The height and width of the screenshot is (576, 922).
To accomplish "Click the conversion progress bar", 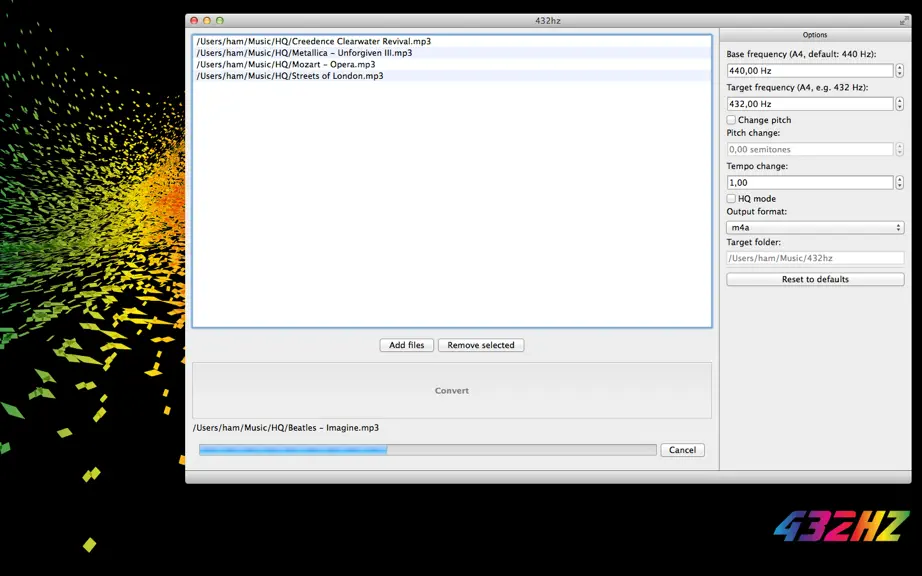I will click(x=427, y=450).
